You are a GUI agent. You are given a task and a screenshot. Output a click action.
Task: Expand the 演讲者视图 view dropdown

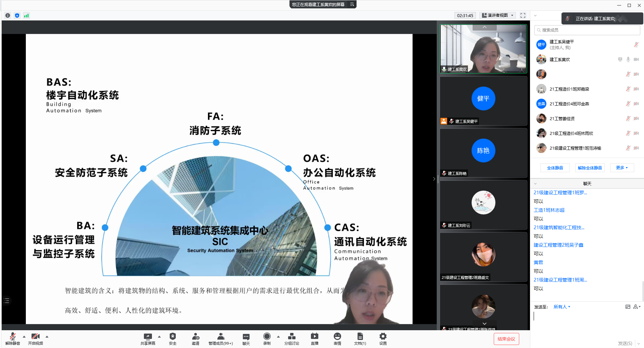coord(498,15)
